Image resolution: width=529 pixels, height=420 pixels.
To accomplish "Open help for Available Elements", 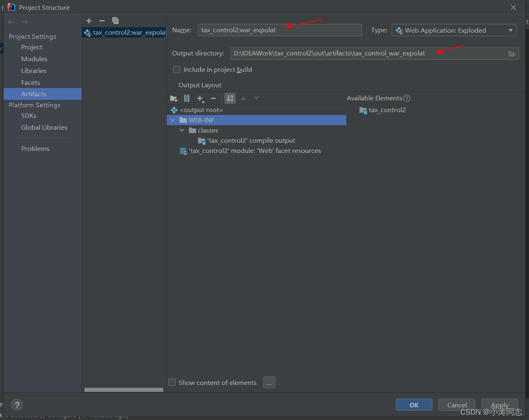I will 407,98.
